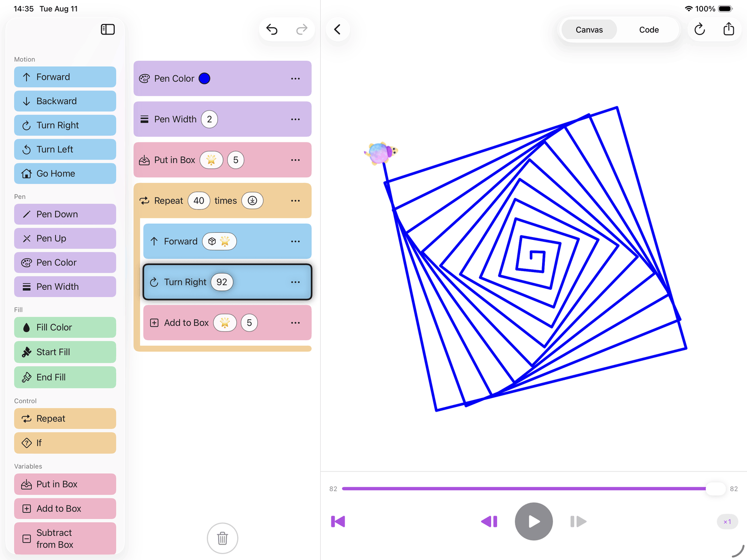
Task: Choose the Go Home block
Action: click(x=65, y=174)
